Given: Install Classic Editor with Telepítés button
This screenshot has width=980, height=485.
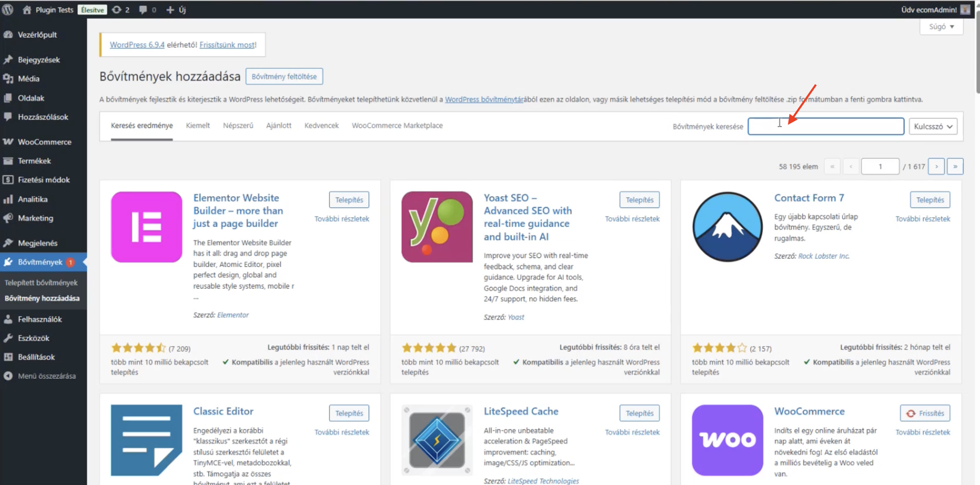Looking at the screenshot, I should tap(349, 413).
